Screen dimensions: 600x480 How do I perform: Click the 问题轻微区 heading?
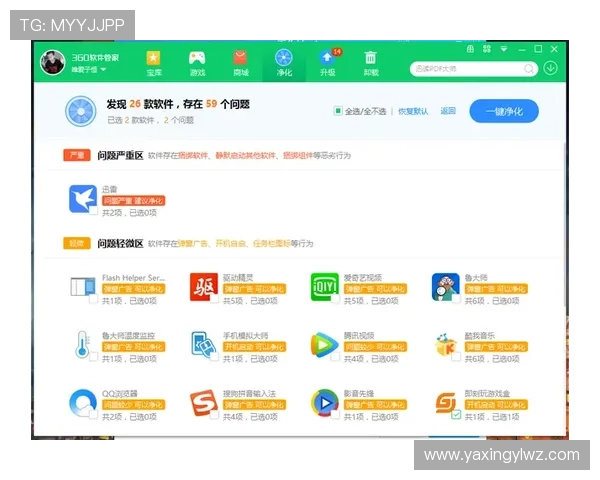pos(120,243)
